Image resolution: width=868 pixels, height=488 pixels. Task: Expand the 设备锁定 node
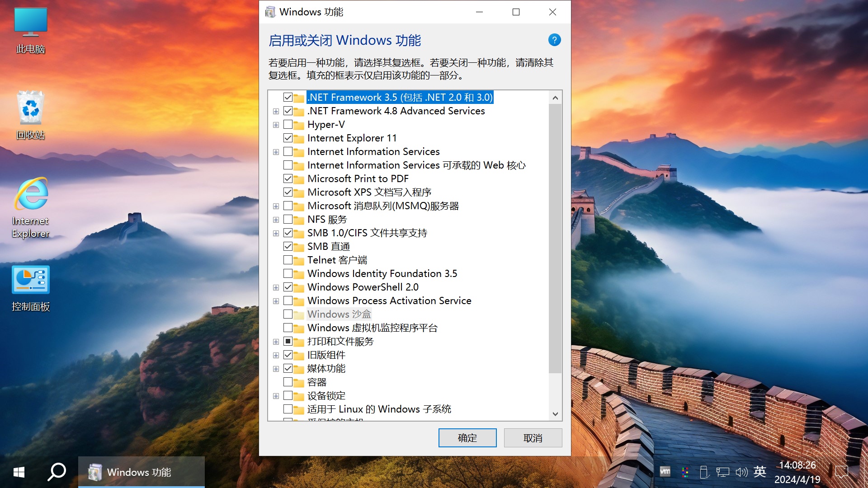(x=276, y=396)
